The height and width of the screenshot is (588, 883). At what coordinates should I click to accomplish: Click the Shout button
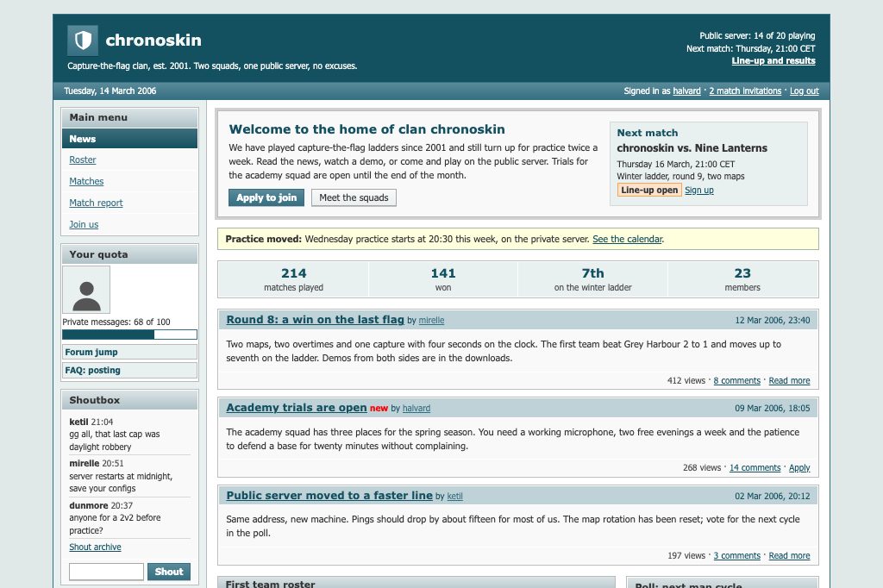tap(169, 571)
